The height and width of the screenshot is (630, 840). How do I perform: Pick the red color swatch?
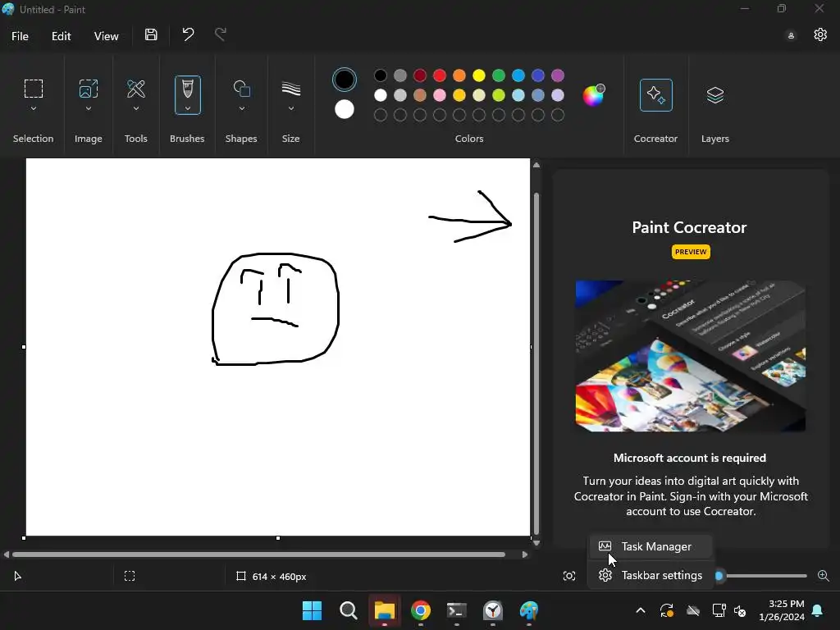coord(440,75)
